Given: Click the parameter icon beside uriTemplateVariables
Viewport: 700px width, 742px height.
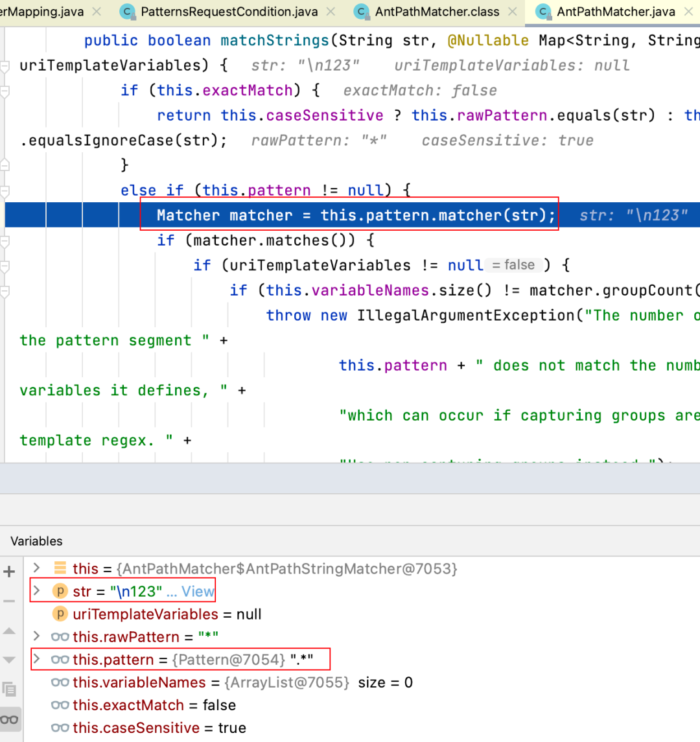Looking at the screenshot, I should pos(60,614).
